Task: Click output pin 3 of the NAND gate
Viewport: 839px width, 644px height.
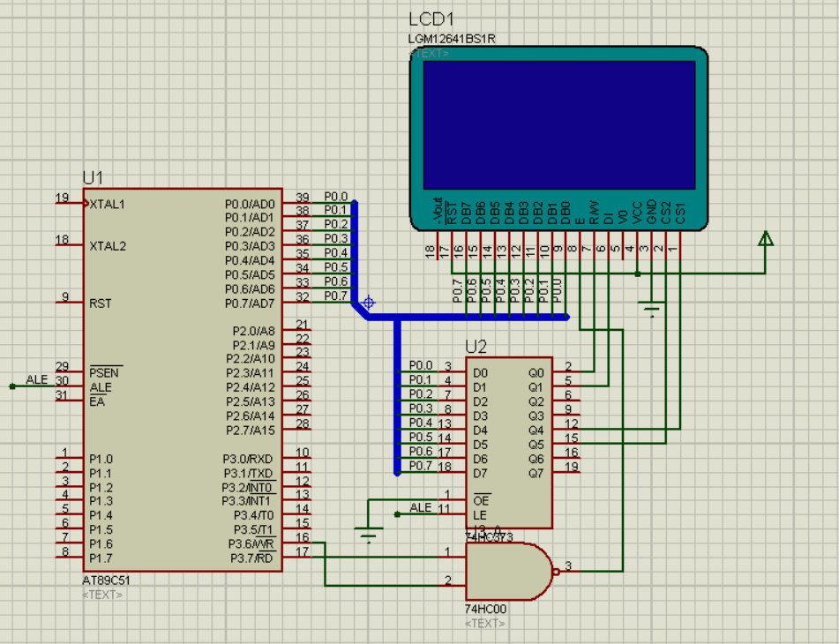Action: point(569,570)
